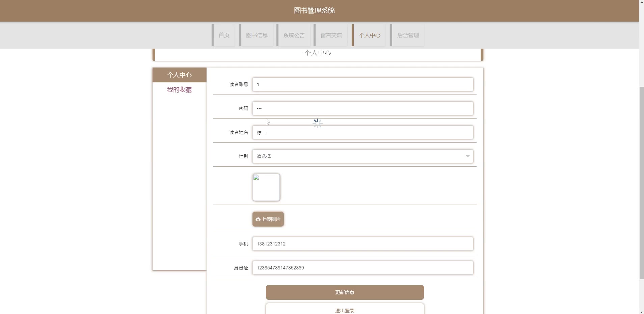Click the scrollbar down arrow
Screen dimensions: 644x314
[641, 311]
